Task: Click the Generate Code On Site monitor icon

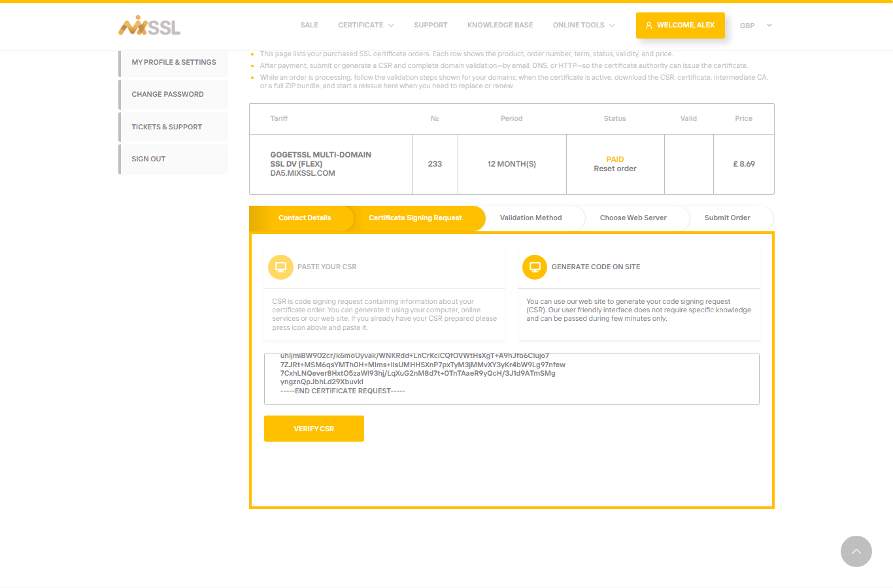Action: tap(535, 267)
